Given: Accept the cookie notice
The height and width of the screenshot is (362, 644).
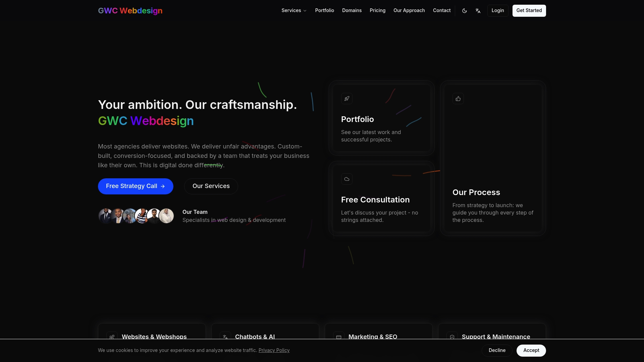Looking at the screenshot, I should pyautogui.click(x=531, y=350).
